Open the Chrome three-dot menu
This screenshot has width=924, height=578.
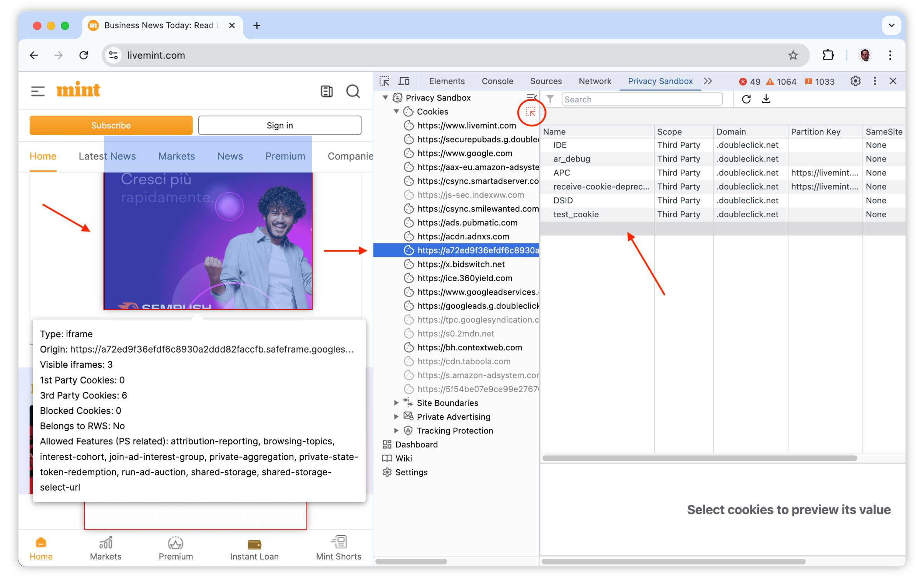(890, 55)
